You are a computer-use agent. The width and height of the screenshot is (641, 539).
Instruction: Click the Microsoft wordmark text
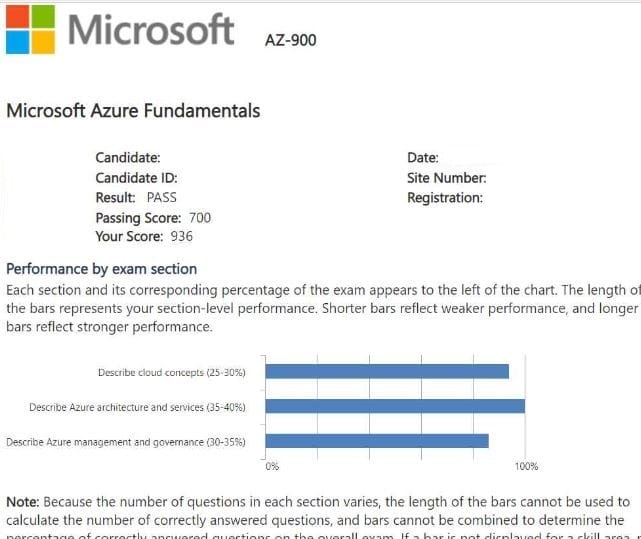(150, 30)
